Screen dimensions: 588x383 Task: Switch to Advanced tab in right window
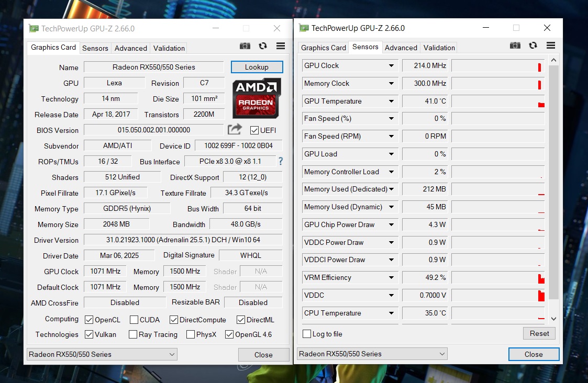401,48
